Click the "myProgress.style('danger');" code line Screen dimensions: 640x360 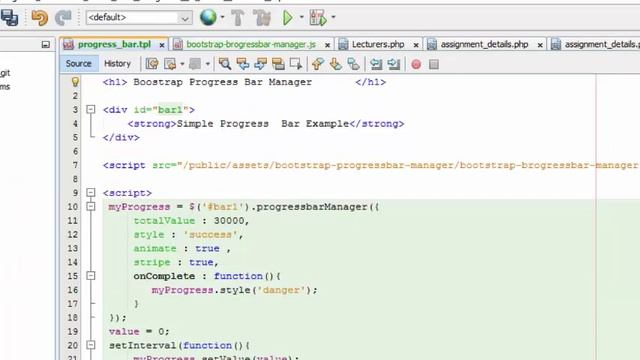[x=234, y=290]
